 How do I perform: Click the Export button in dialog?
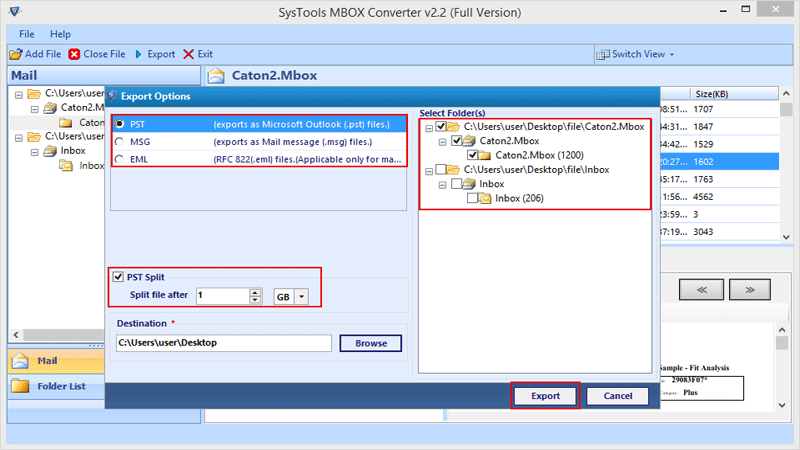pyautogui.click(x=545, y=396)
